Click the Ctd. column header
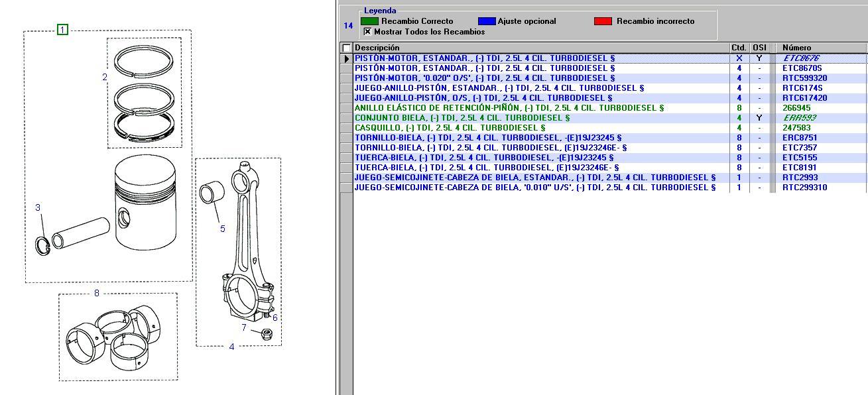The height and width of the screenshot is (395, 868). (x=739, y=48)
